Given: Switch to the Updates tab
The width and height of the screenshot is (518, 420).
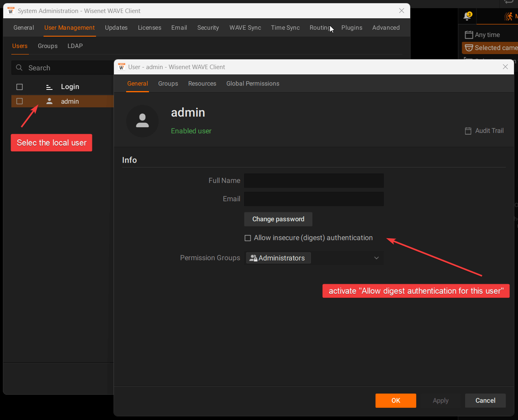Looking at the screenshot, I should point(116,28).
